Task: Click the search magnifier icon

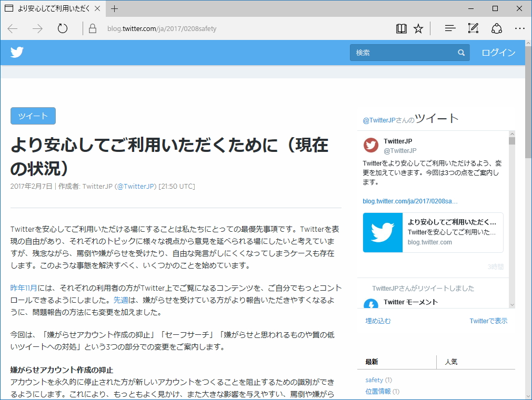Action: [461, 53]
